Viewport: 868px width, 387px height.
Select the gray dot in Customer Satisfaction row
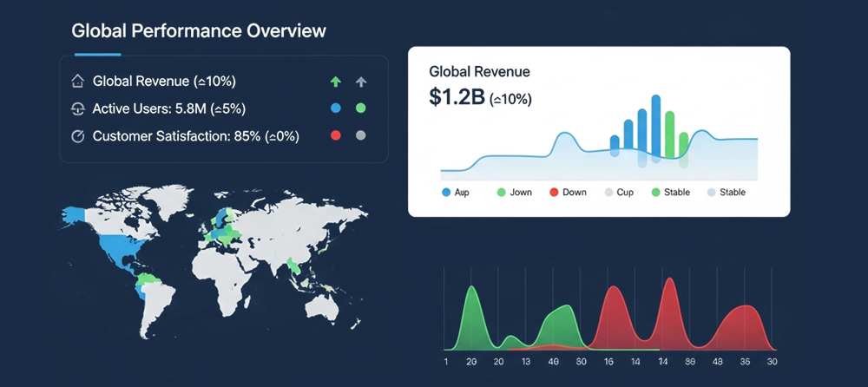tap(361, 135)
